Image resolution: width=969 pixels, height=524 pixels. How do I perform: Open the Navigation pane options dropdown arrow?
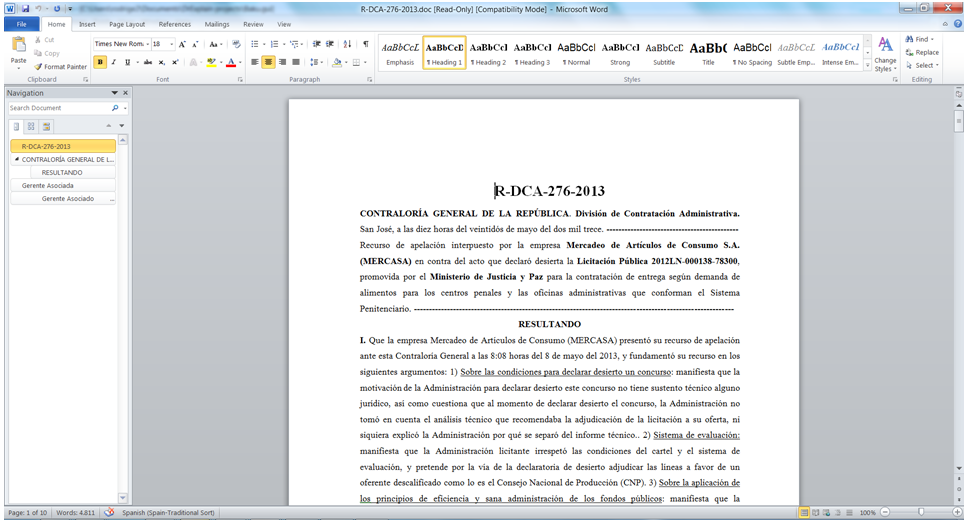114,93
